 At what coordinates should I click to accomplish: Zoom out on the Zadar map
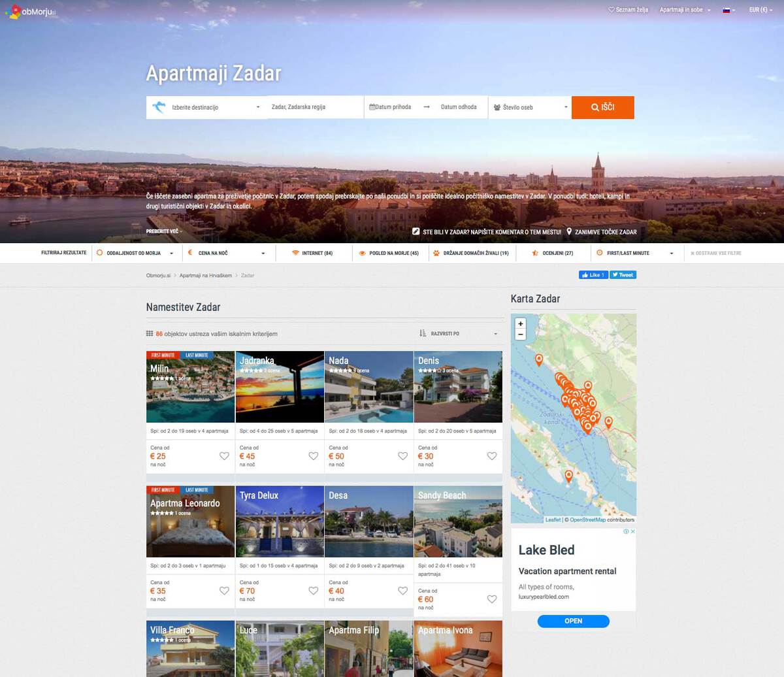(521, 335)
